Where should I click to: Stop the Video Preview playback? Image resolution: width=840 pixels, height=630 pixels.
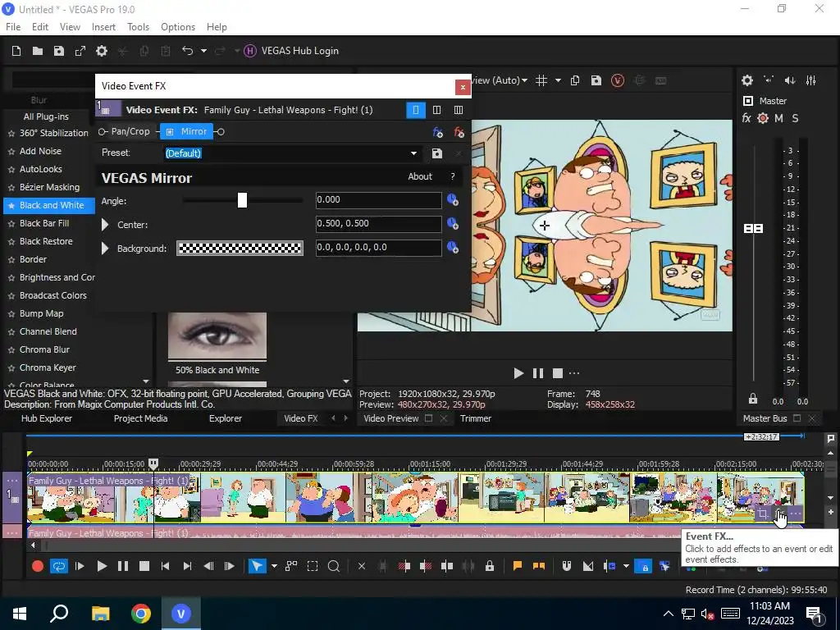pos(557,373)
